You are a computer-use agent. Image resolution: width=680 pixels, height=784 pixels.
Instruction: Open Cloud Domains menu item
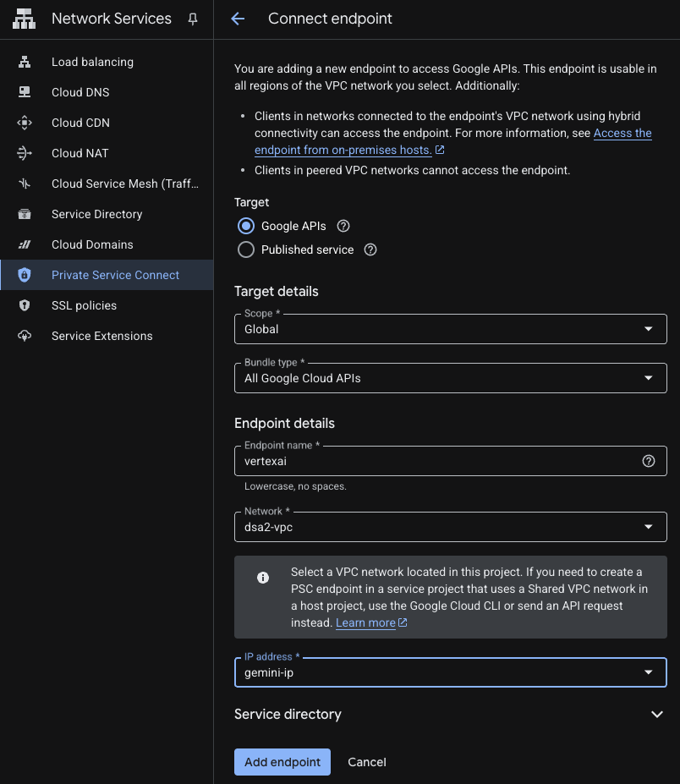pos(107,245)
